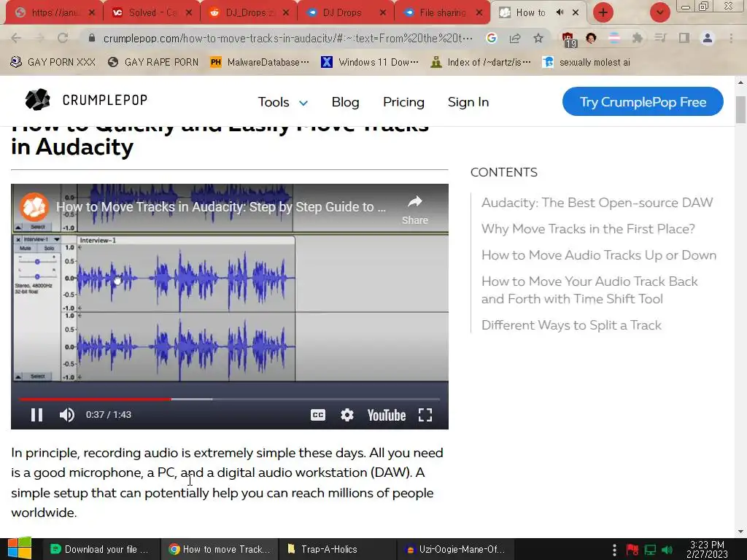
Task: Toggle the browser side panel
Action: point(684,38)
